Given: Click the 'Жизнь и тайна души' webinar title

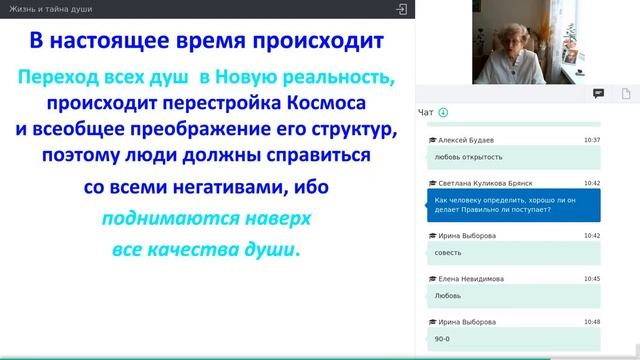Looking at the screenshot, I should [51, 9].
